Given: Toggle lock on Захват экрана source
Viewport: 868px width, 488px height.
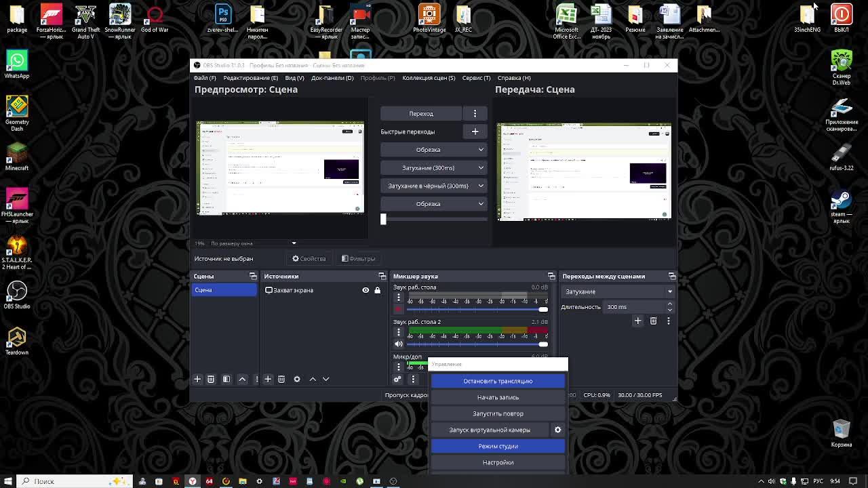Looking at the screenshot, I should point(378,290).
